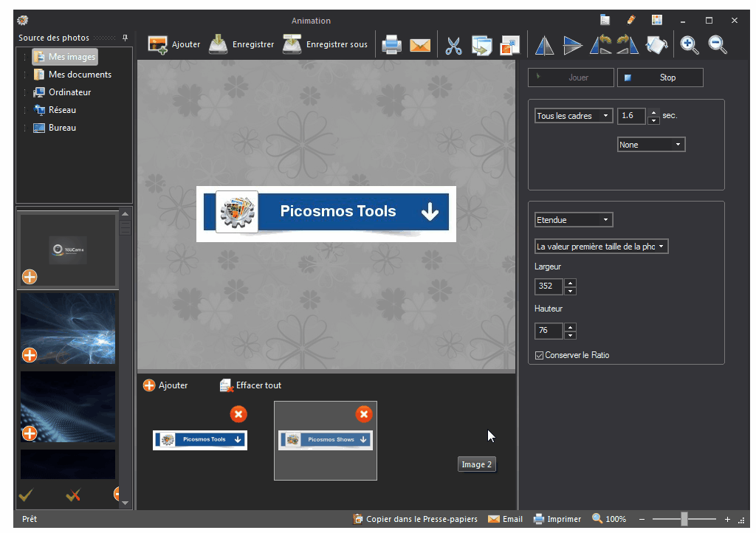Click the application gear logo icon
Viewport: 756px width, 533px height.
tap(23, 20)
